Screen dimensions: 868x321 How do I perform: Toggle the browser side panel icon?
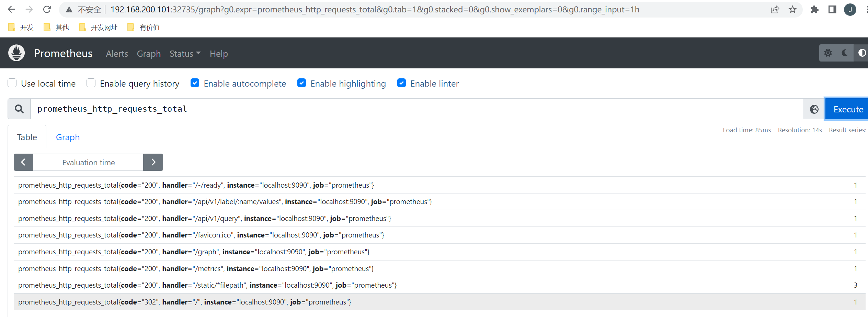(x=832, y=9)
